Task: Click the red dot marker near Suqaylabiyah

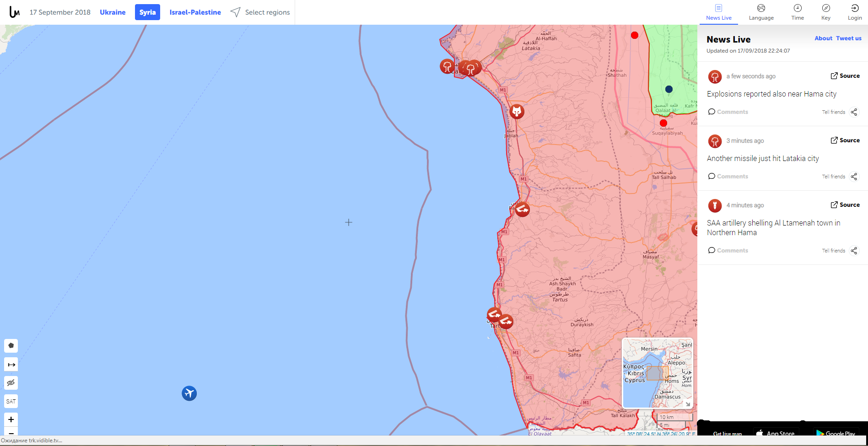Action: tap(663, 123)
